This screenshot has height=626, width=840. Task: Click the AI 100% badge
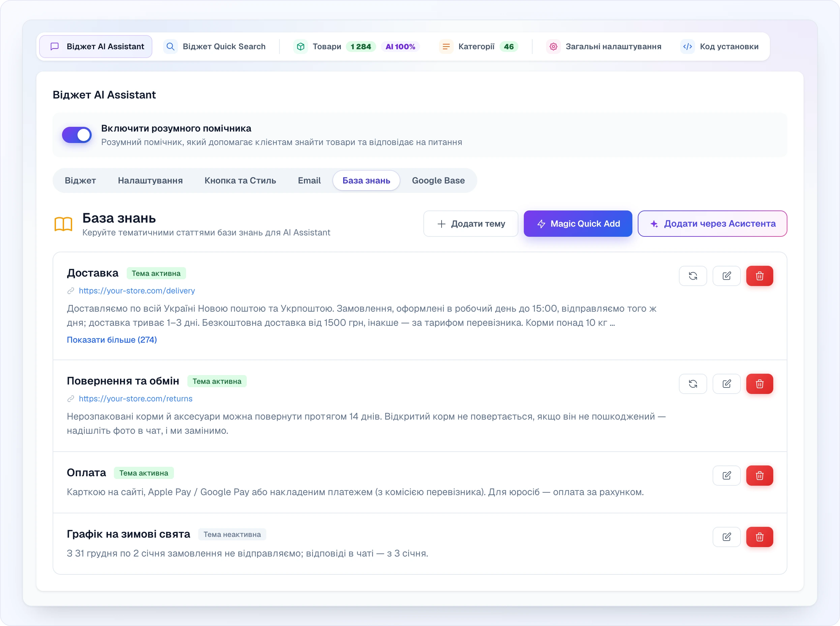pyautogui.click(x=400, y=47)
